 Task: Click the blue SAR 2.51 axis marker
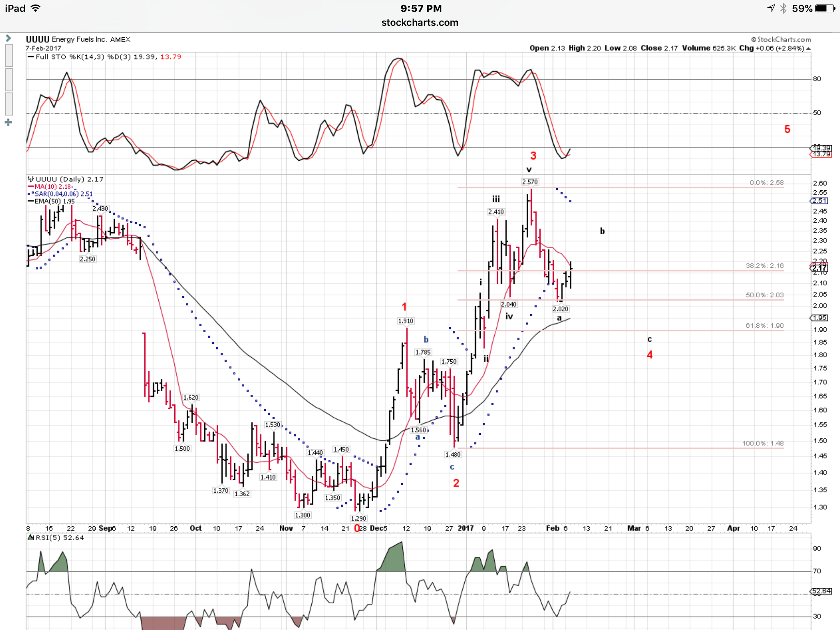pyautogui.click(x=819, y=201)
